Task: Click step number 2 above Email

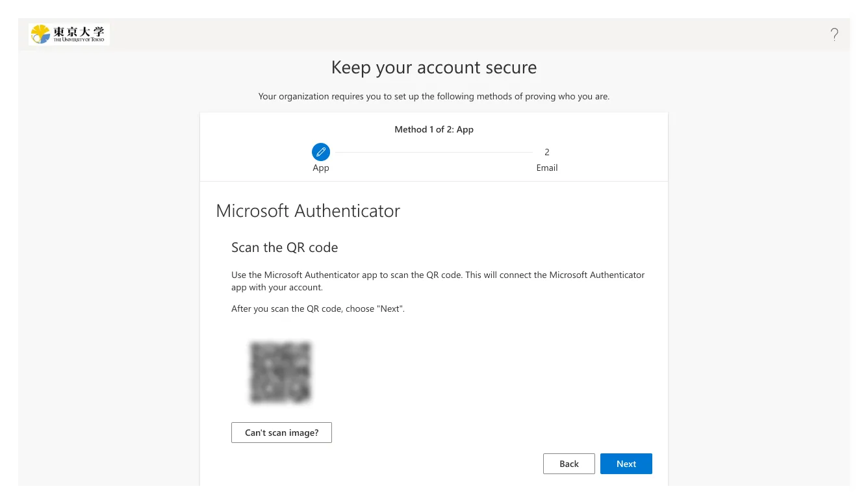Action: point(546,152)
